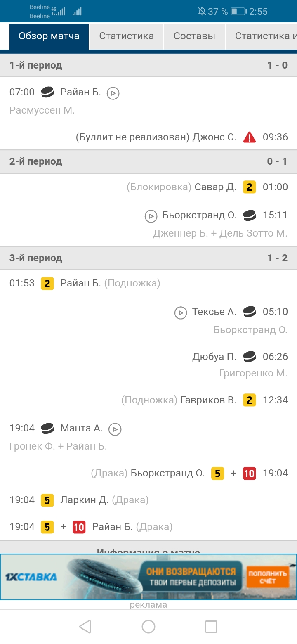297x644 pixels.
Task: Select the Обзор матча tab
Action: pos(49,36)
